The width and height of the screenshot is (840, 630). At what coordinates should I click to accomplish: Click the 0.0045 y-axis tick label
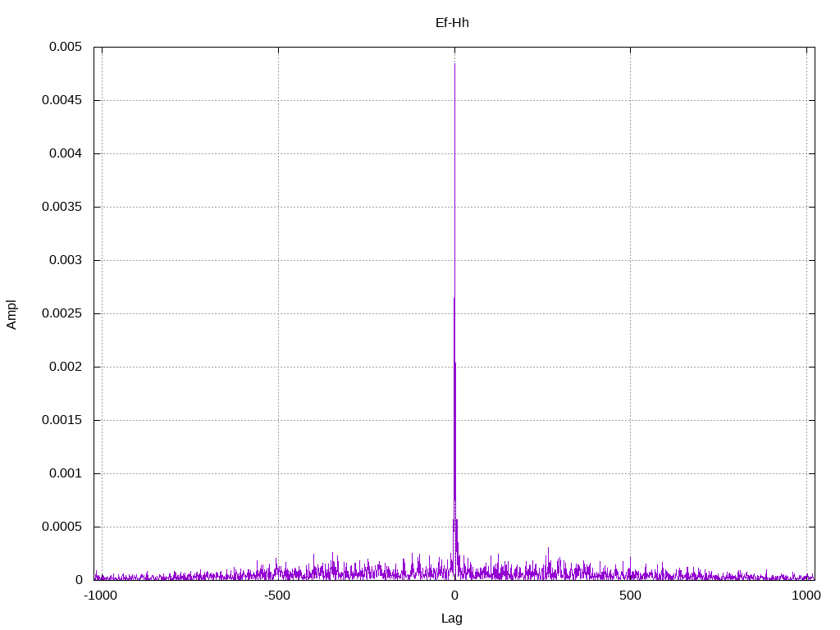click(62, 100)
